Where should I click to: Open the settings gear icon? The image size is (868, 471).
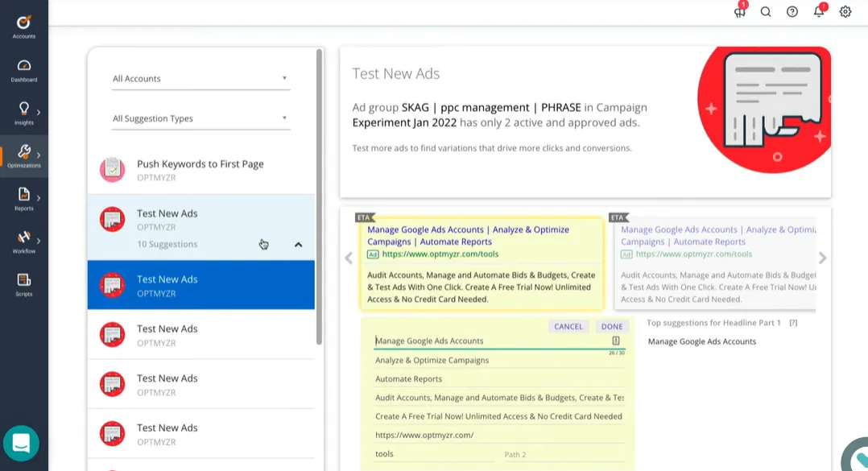tap(845, 11)
